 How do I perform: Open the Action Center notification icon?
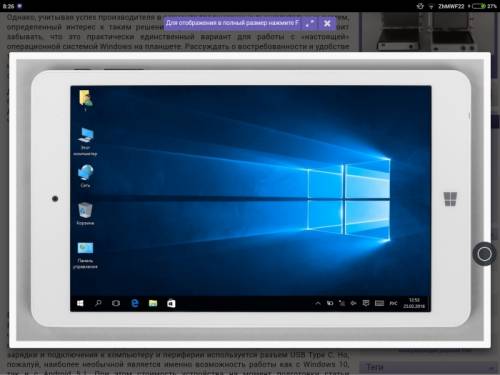click(366, 303)
